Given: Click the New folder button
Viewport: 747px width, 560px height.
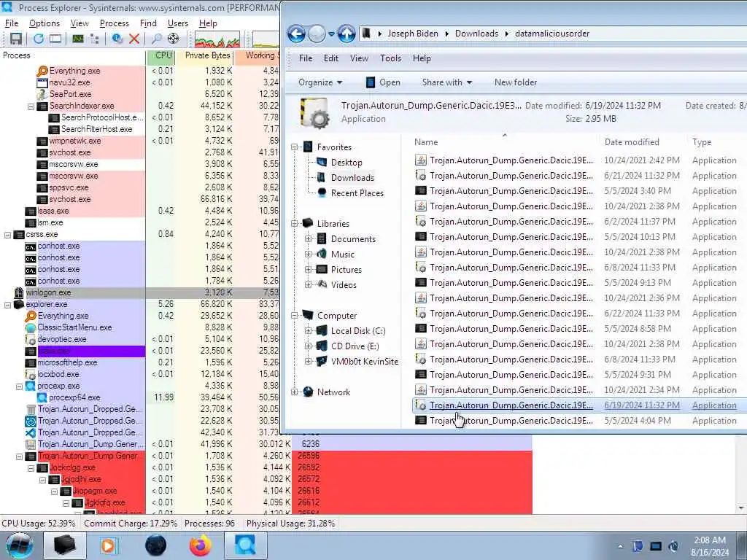Looking at the screenshot, I should [516, 82].
